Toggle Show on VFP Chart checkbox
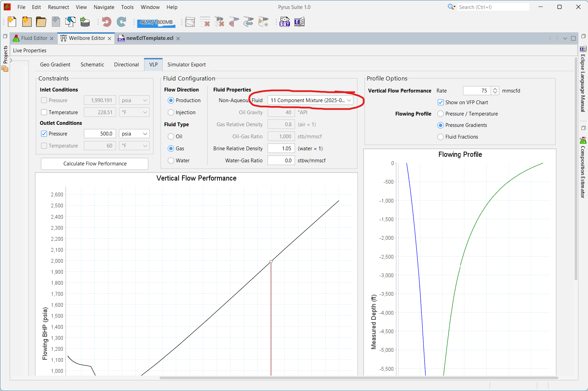Viewport: 588px width, 391px height. tap(441, 102)
